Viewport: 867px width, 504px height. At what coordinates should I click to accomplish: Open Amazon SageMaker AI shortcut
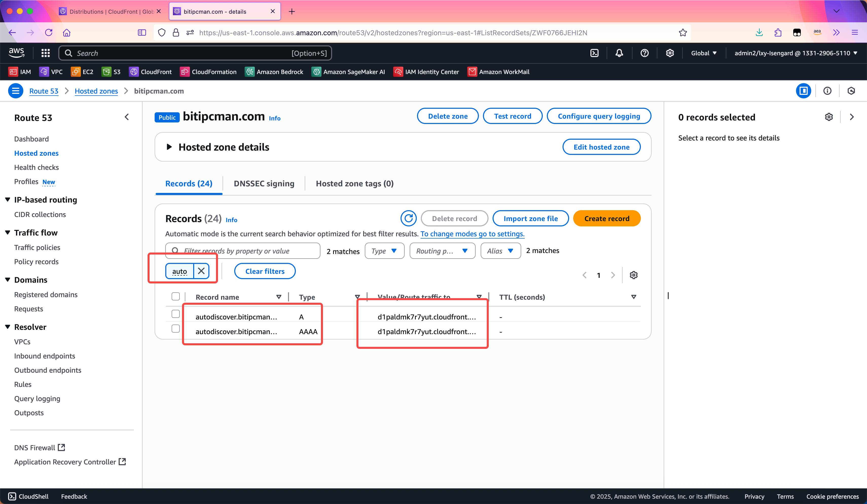(348, 72)
